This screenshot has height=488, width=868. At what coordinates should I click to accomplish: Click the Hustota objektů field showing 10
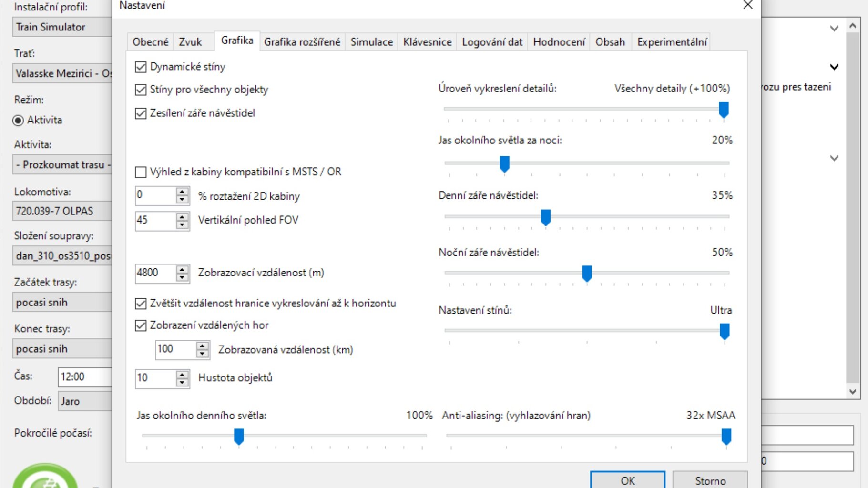pos(155,378)
